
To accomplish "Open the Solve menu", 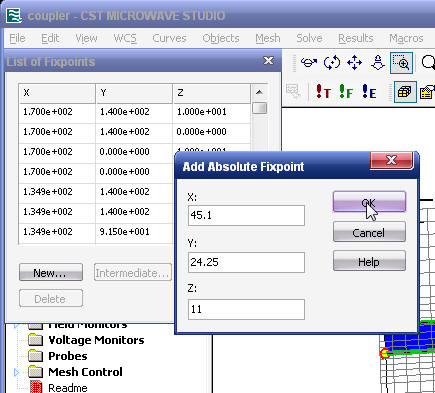I will click(309, 38).
